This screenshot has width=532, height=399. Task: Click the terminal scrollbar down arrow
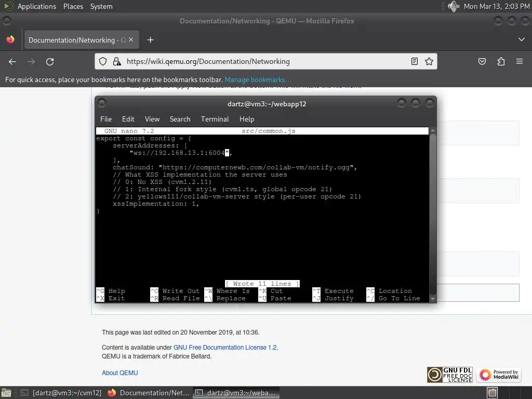433,299
